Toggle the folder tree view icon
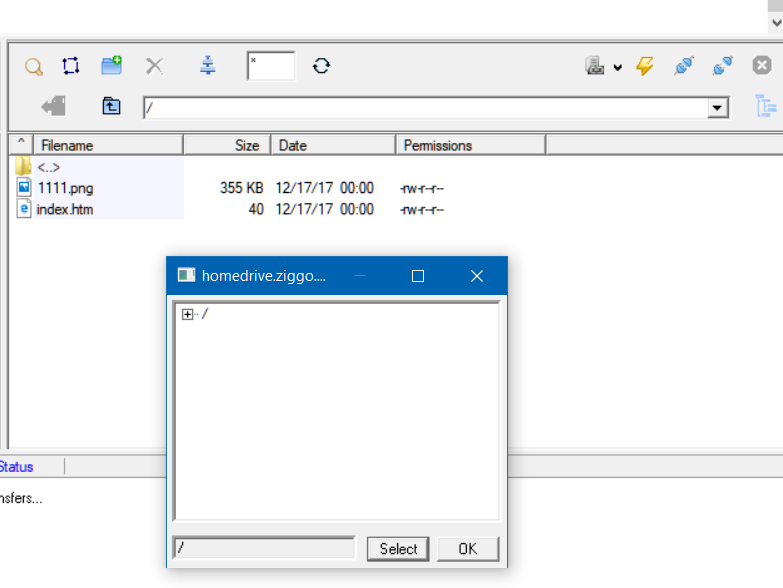Image resolution: width=783 pixels, height=588 pixels. click(766, 106)
